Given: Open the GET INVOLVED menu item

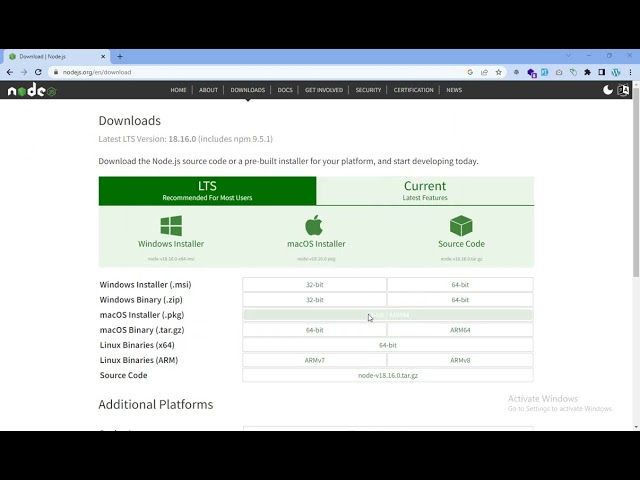Looking at the screenshot, I should 324,90.
